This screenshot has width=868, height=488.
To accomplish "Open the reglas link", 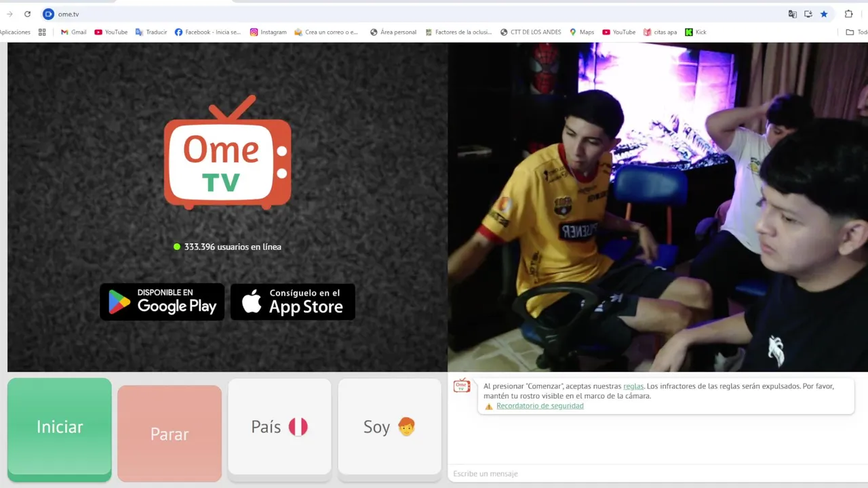I will coord(633,386).
